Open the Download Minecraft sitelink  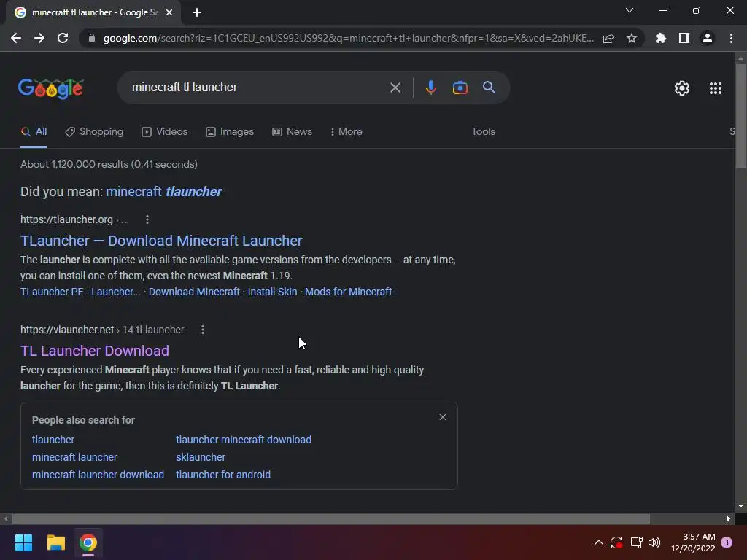[194, 292]
